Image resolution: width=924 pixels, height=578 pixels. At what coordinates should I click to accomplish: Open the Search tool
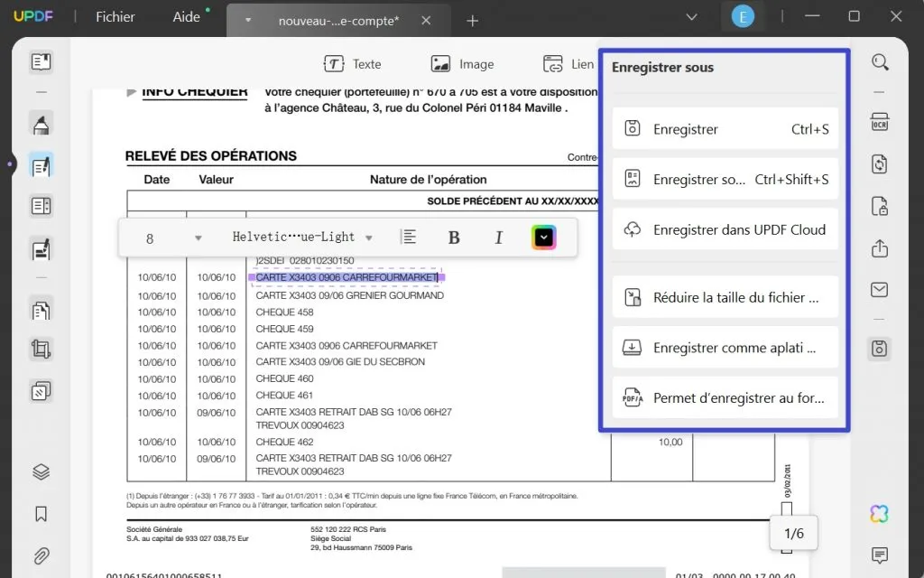tap(881, 62)
